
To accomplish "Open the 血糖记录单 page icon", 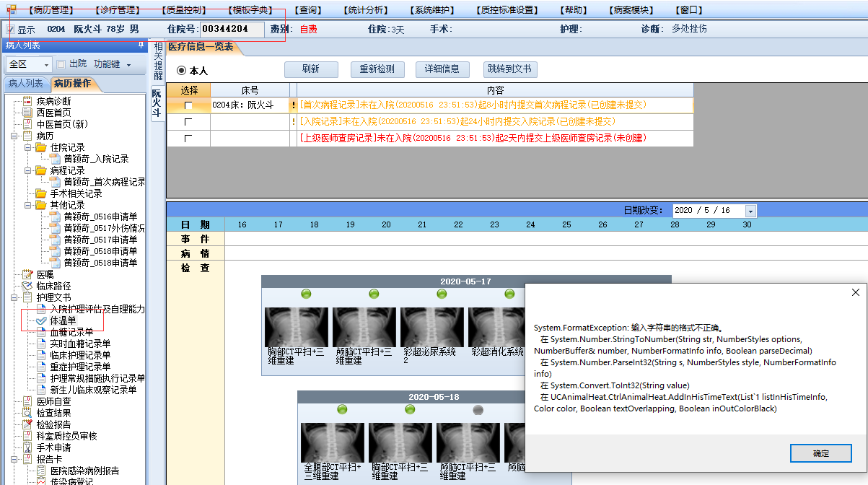I will click(x=41, y=332).
